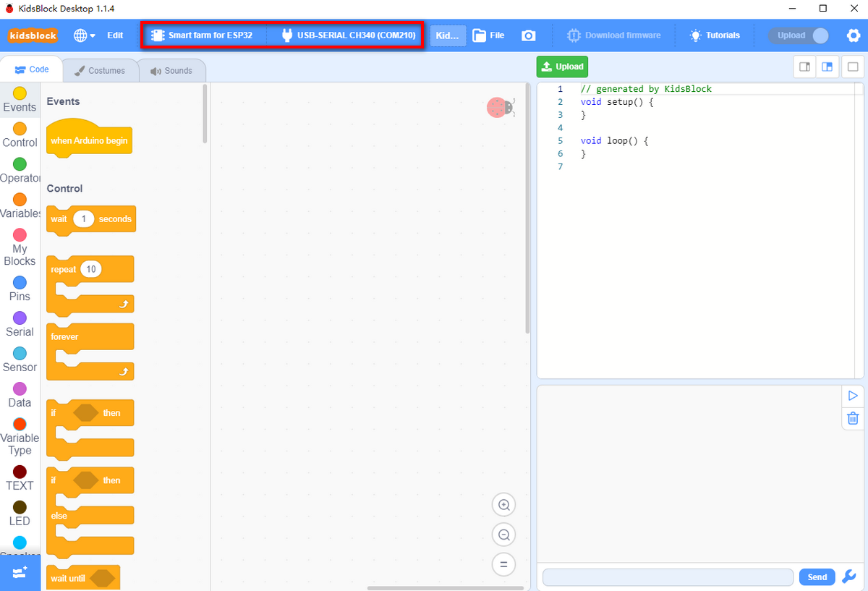
Task: Switch to the split stage layout icon
Action: coord(827,67)
